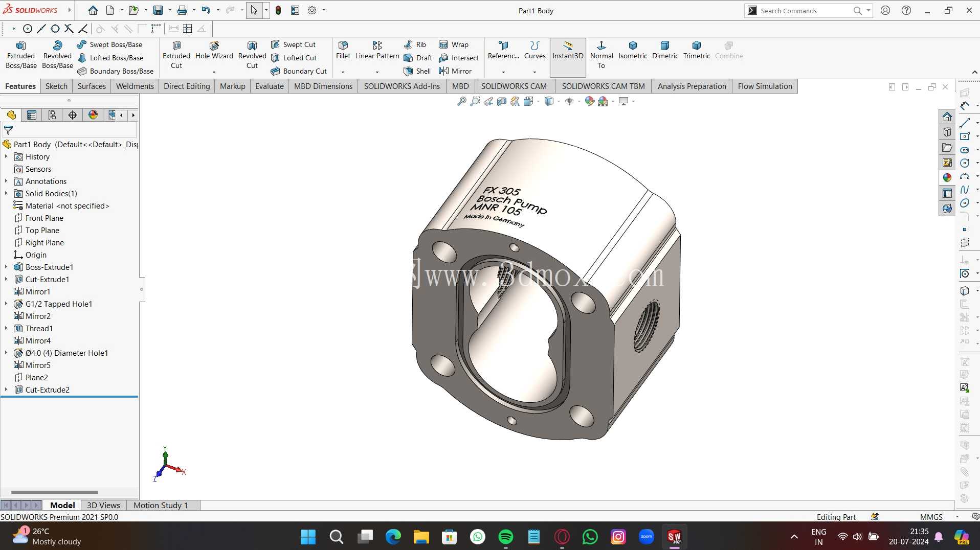Open the Motion Study 1 tab
The height and width of the screenshot is (550, 980).
click(161, 505)
